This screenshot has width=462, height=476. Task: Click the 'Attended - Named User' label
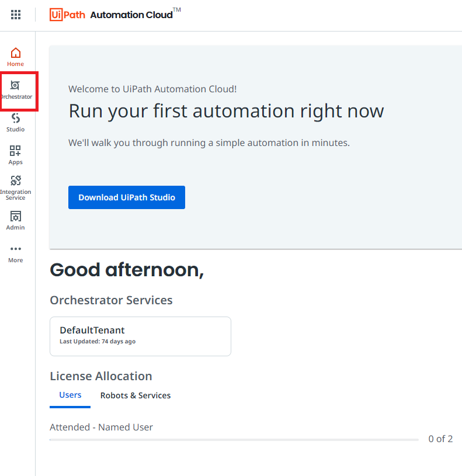[102, 427]
